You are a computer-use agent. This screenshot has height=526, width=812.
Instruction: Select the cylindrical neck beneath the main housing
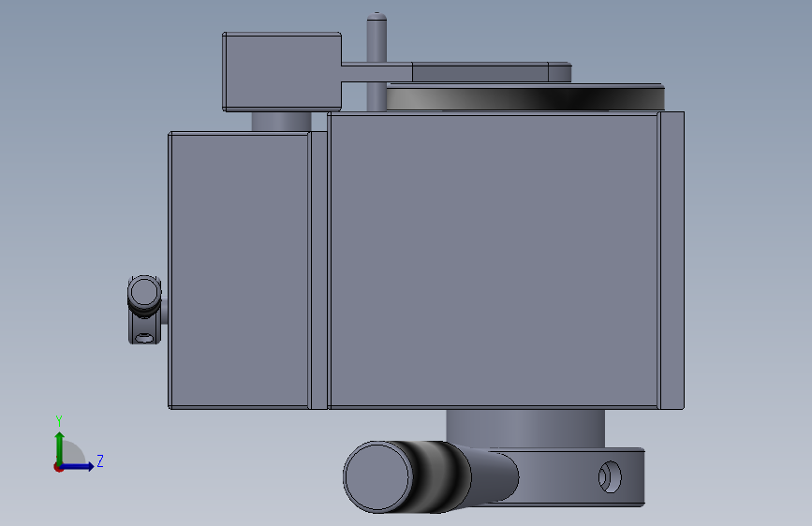(525, 429)
